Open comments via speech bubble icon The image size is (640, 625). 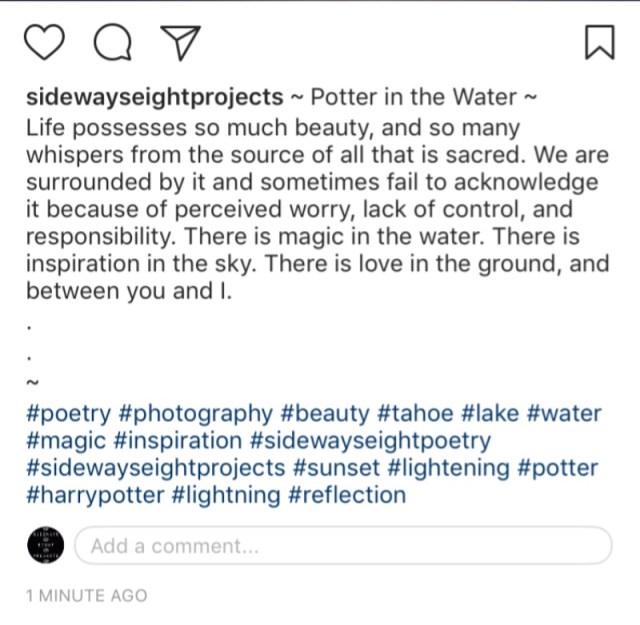click(113, 43)
